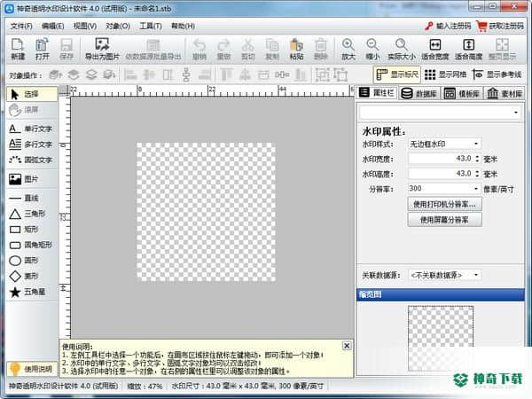Click the 使用屏幕分辨率 button
Screen dimensions: 532x399
coord(444,220)
